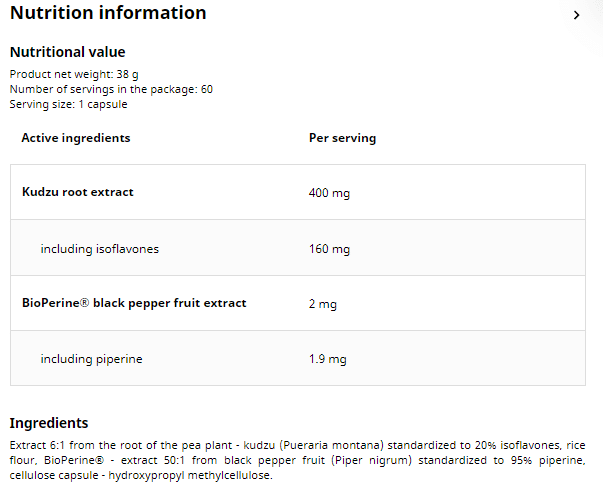Screen dimensions: 603x491
Task: Select the Product net weight line
Action: tap(74, 74)
